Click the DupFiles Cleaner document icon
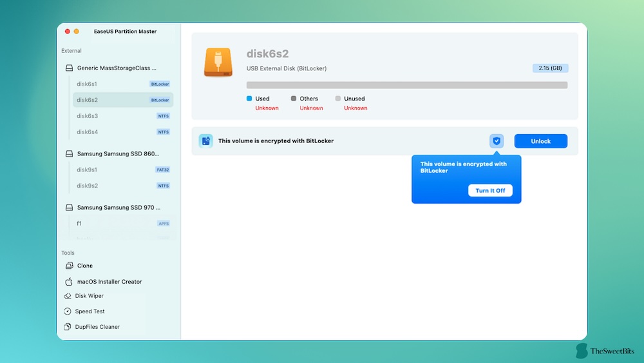This screenshot has width=644, height=363. 68,327
